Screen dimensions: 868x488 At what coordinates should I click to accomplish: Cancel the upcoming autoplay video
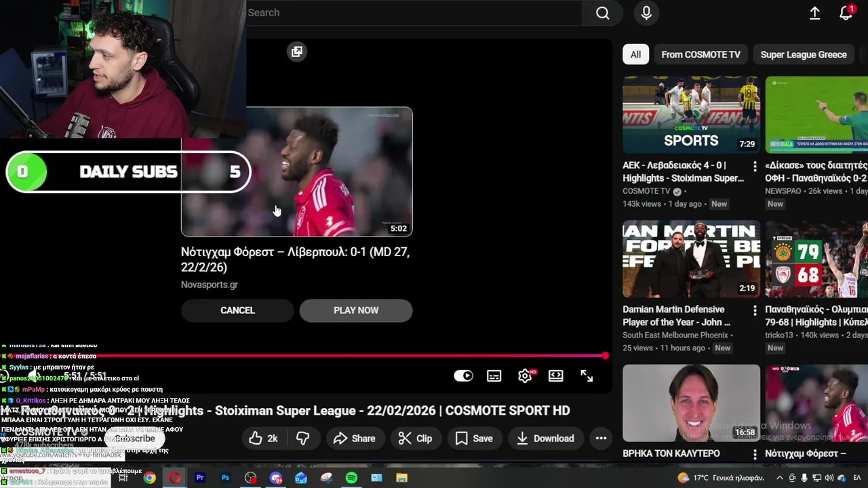(x=237, y=310)
